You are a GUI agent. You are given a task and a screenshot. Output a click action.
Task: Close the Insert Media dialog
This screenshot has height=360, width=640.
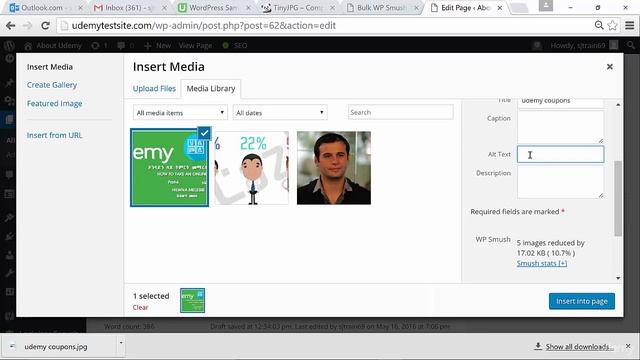click(x=609, y=67)
